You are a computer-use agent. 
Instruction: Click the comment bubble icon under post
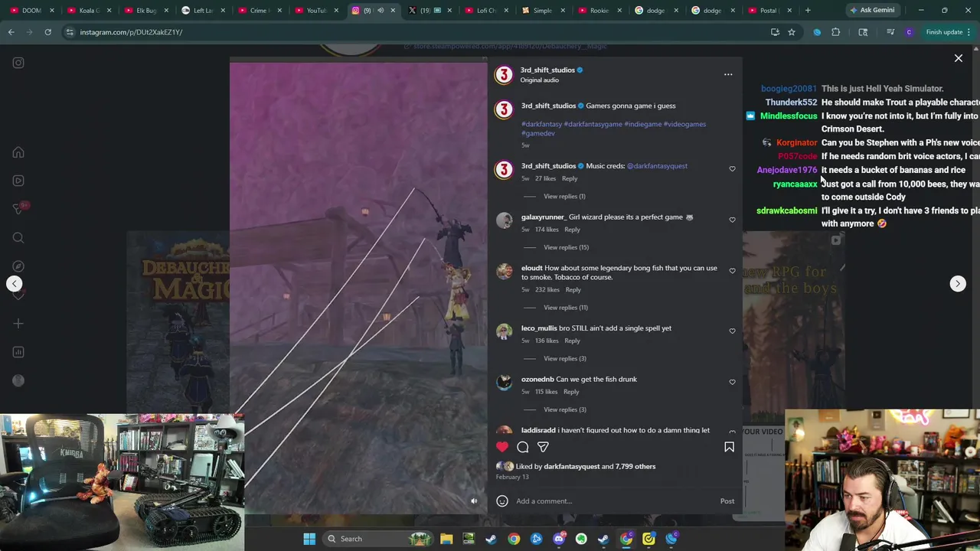(523, 447)
